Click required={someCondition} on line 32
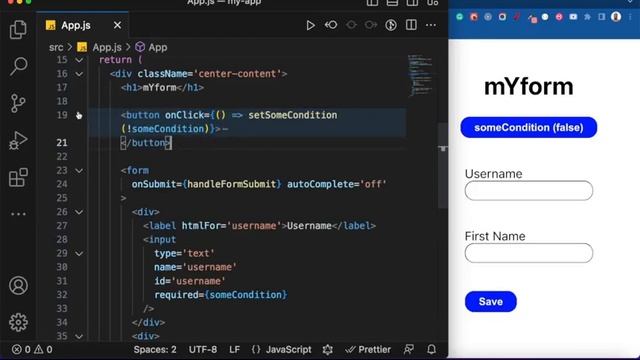 coord(221,295)
